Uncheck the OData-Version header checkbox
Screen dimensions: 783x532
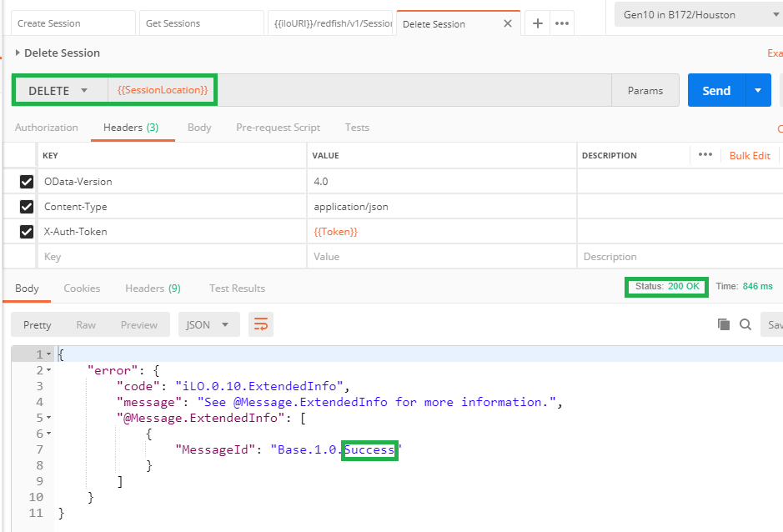27,182
